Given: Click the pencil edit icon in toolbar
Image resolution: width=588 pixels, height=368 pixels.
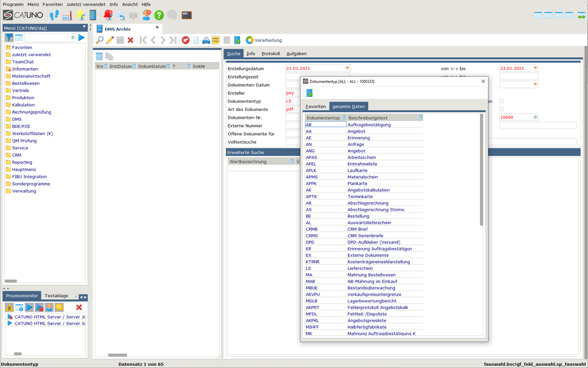Looking at the screenshot, I should (x=110, y=40).
